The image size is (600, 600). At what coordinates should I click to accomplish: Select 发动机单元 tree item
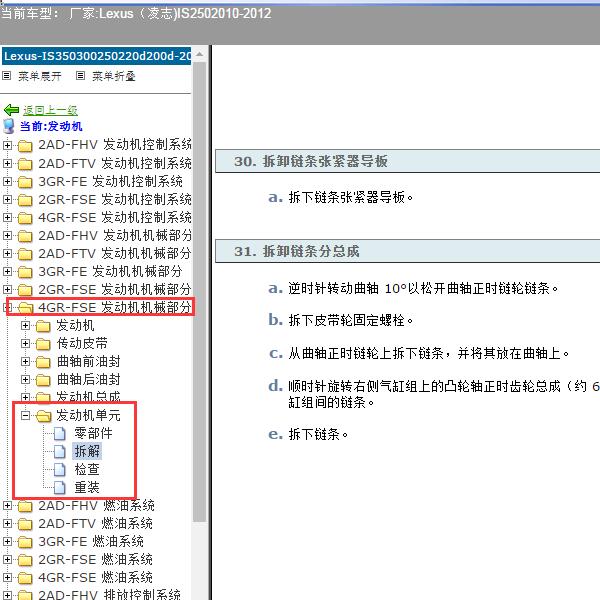coord(88,416)
